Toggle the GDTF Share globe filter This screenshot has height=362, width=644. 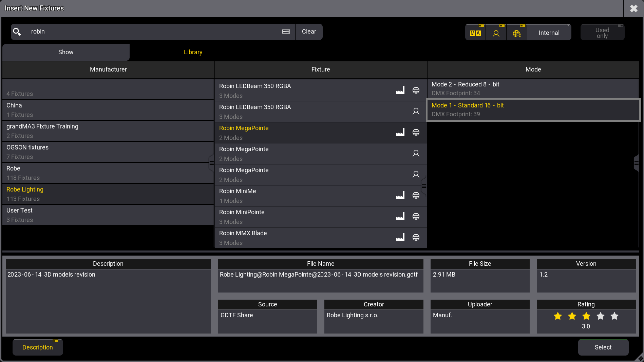coord(516,33)
